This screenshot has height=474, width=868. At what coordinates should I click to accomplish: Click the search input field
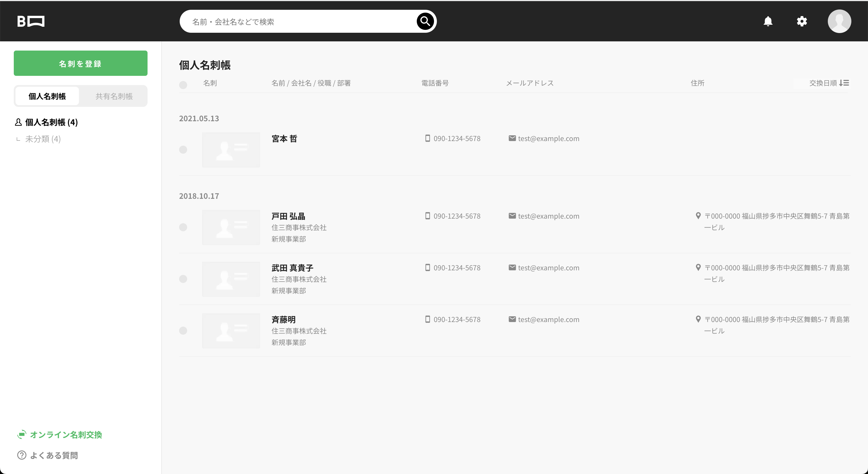297,21
